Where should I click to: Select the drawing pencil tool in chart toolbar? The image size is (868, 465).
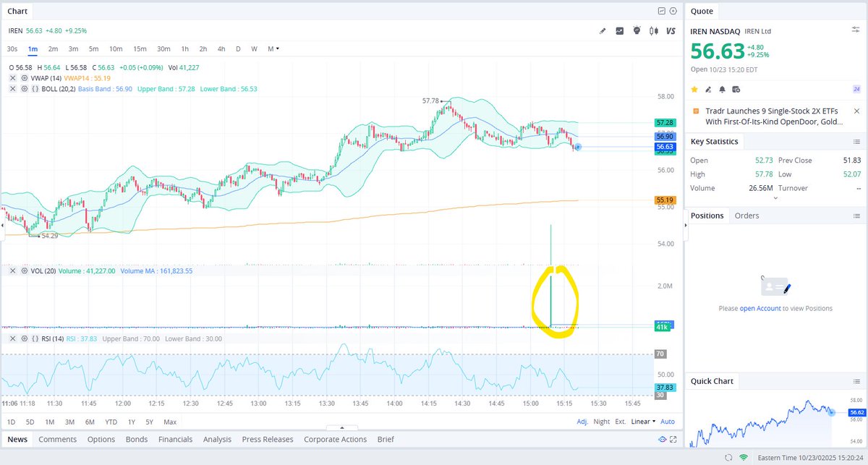click(603, 30)
